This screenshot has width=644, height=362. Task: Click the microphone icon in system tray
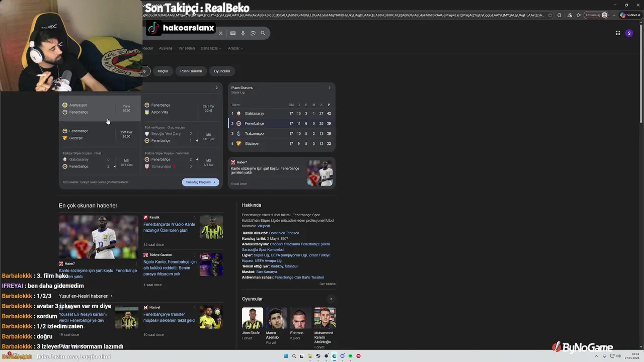tap(604, 356)
